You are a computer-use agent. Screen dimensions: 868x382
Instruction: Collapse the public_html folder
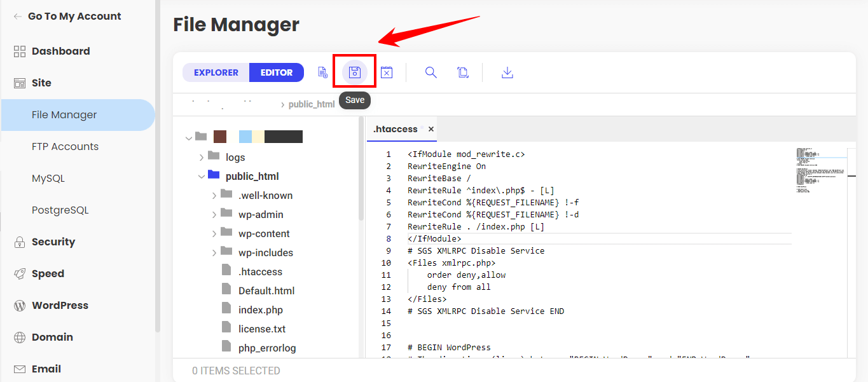(x=202, y=176)
